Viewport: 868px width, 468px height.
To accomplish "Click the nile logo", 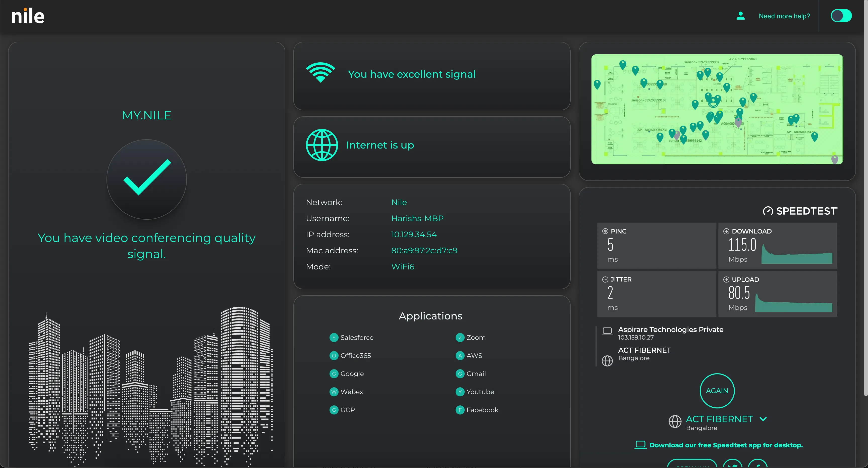I will pyautogui.click(x=28, y=16).
